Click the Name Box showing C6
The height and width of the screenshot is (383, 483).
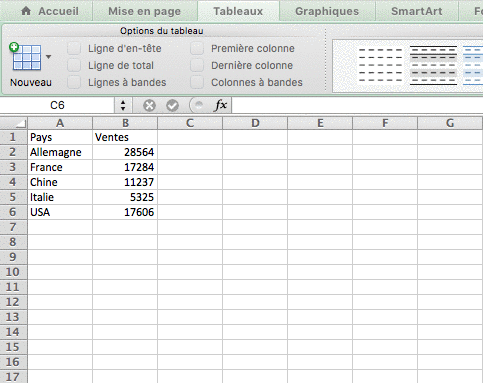(x=57, y=105)
